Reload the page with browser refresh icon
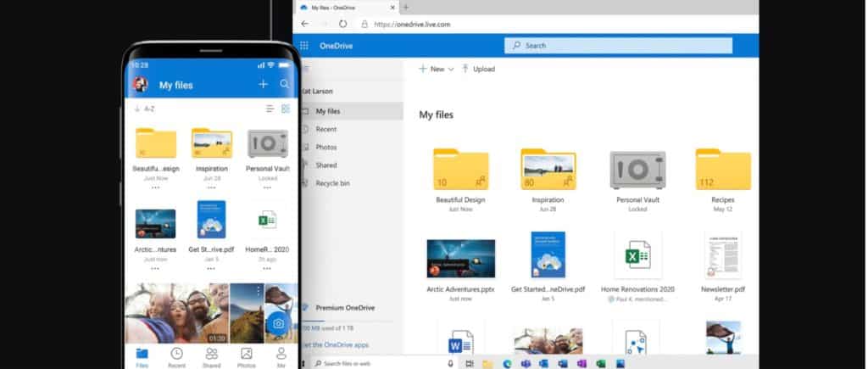The image size is (868, 369). point(342,24)
